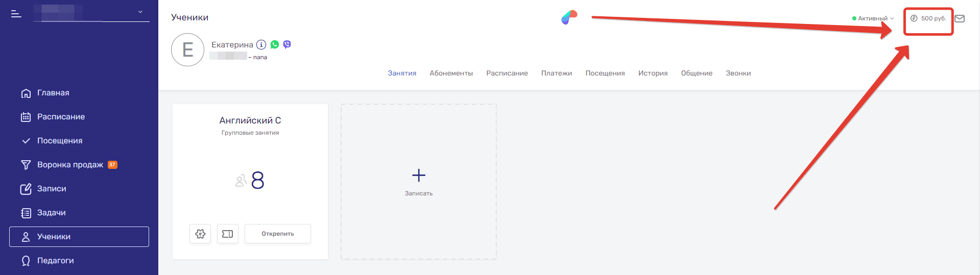
Task: Click the colorful app logo
Action: [x=569, y=17]
